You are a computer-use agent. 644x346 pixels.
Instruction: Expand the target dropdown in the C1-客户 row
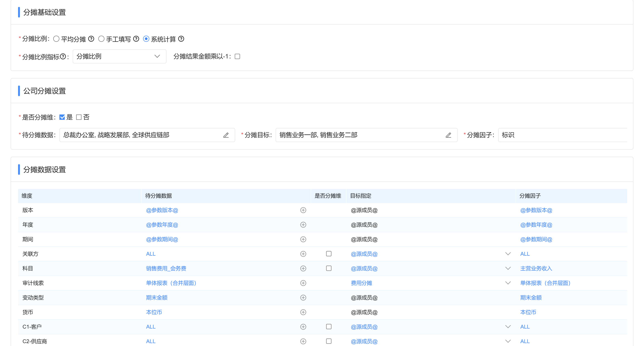click(508, 326)
